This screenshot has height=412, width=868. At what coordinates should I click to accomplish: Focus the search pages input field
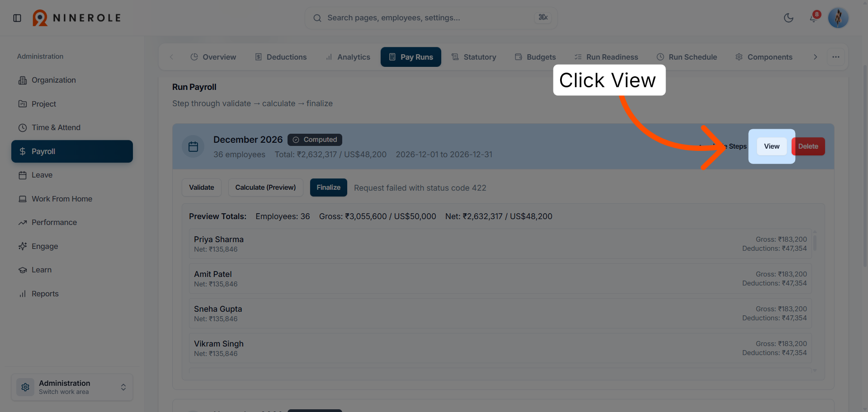click(x=431, y=18)
